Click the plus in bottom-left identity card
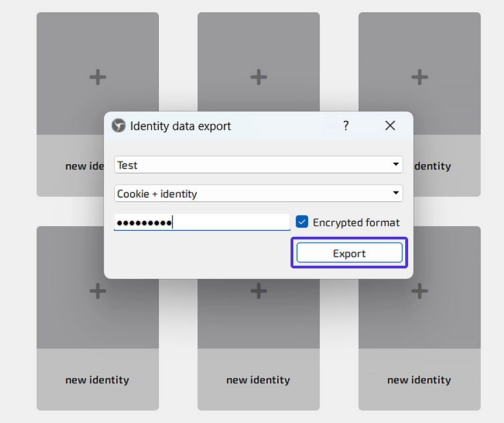Image resolution: width=504 pixels, height=423 pixels. (x=98, y=291)
